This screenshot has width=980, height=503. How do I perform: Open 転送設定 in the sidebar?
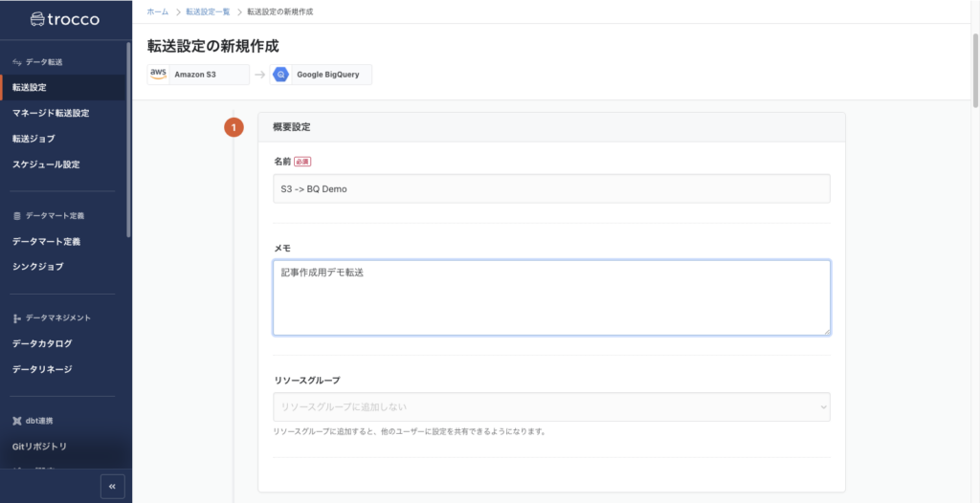point(30,88)
